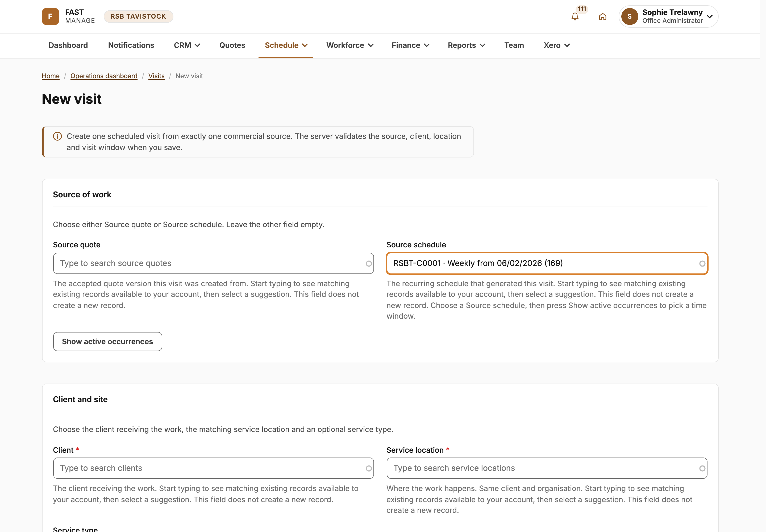The width and height of the screenshot is (766, 532).
Task: Click the Source schedule search circle indicator
Action: tap(702, 264)
